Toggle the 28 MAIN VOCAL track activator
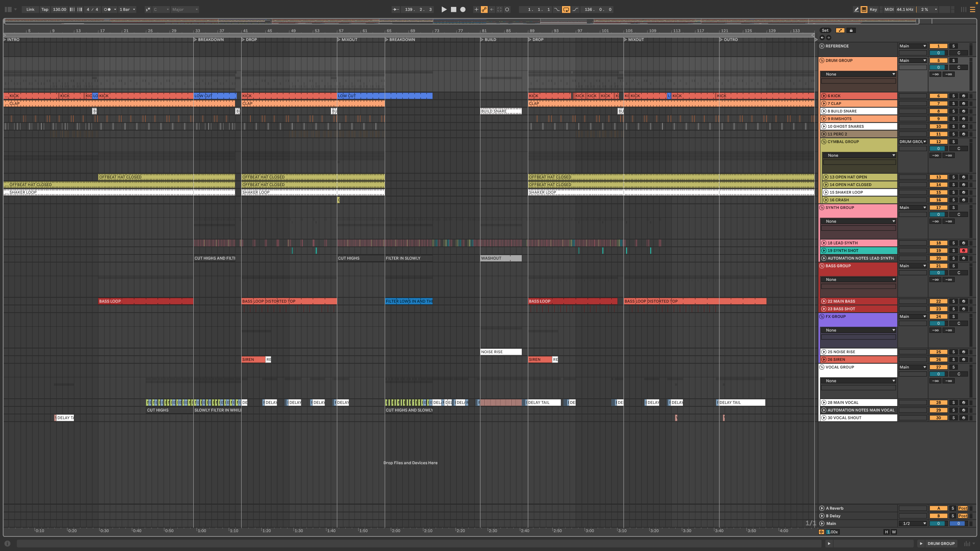The image size is (980, 551). [938, 403]
